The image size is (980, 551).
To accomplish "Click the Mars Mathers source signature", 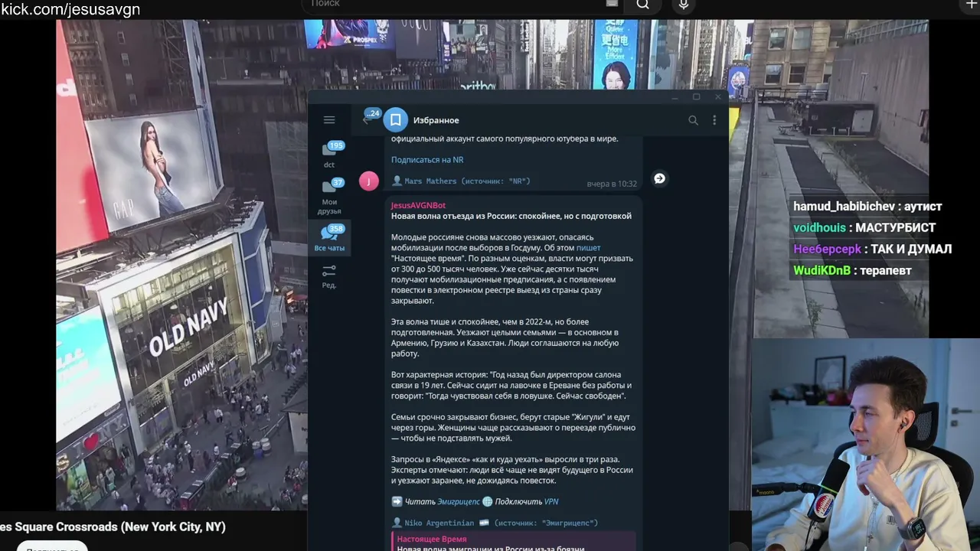I will pos(461,181).
